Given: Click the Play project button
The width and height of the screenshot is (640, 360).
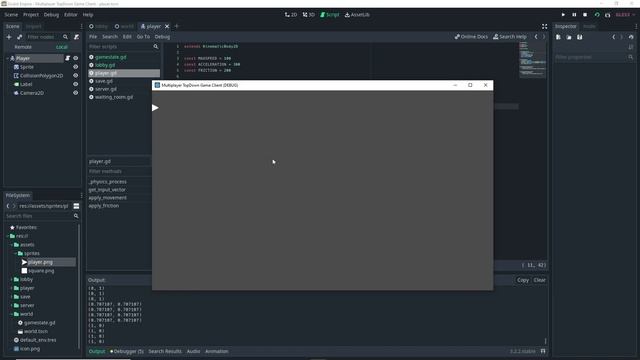Looking at the screenshot, I should [563, 15].
